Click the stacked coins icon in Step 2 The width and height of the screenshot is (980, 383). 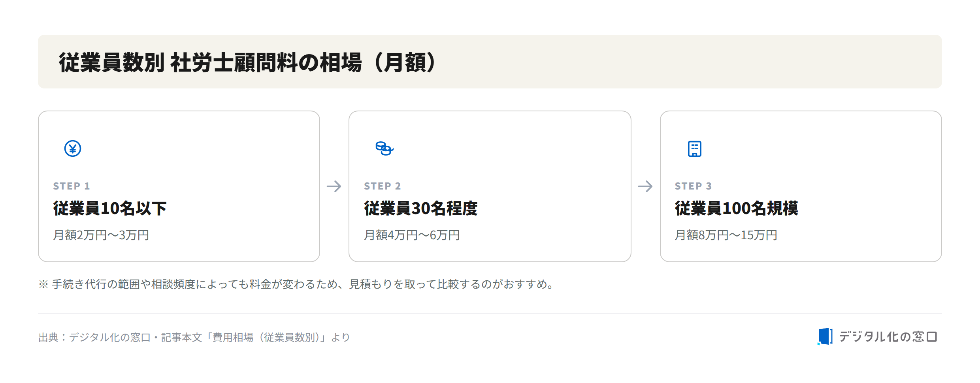(x=384, y=148)
